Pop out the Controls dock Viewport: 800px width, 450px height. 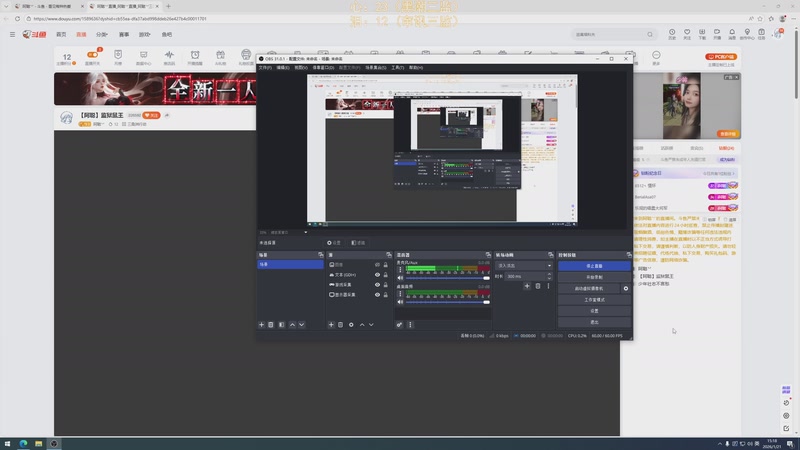(629, 255)
